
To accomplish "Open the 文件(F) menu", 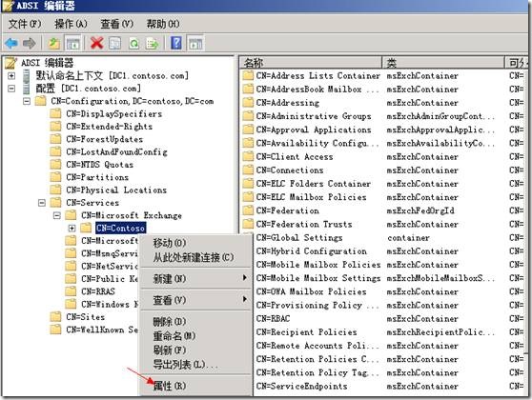I will point(25,24).
